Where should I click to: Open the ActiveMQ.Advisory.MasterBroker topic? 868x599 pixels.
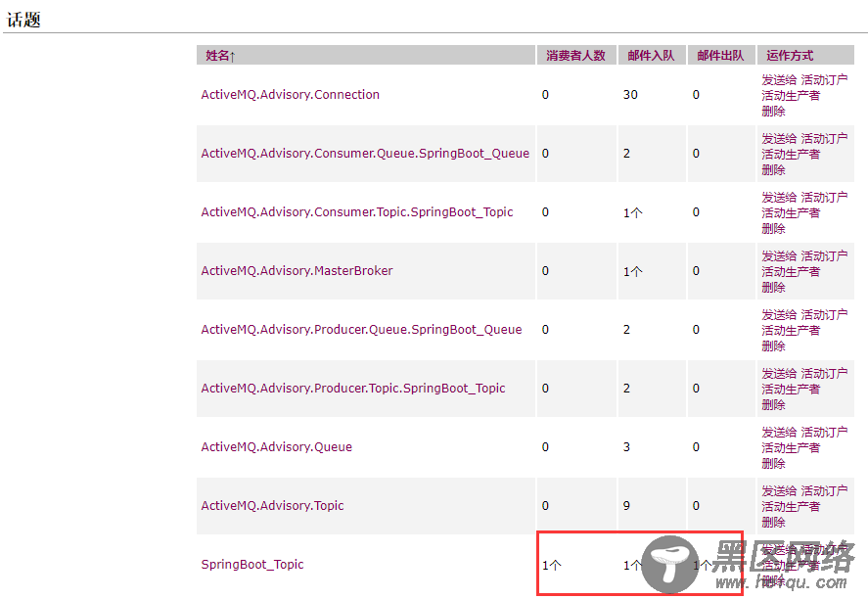coord(297,271)
